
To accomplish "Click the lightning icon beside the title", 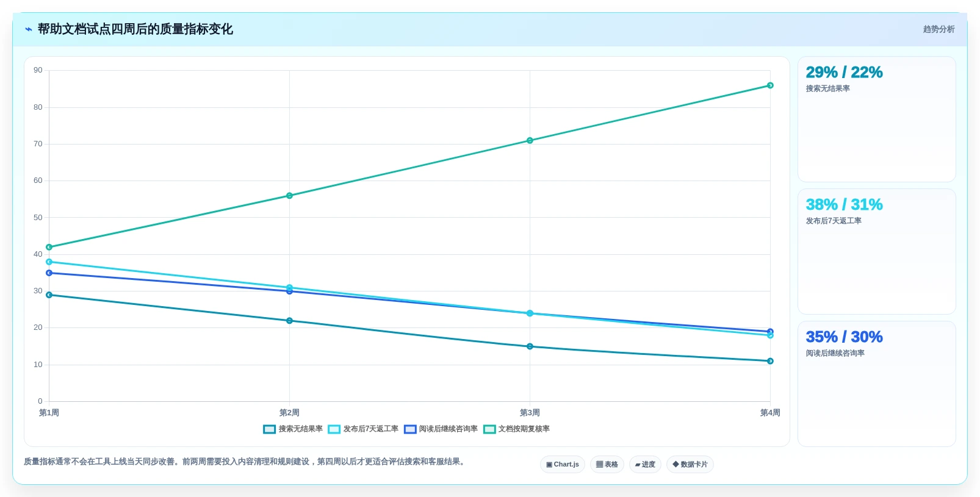I will click(x=28, y=29).
